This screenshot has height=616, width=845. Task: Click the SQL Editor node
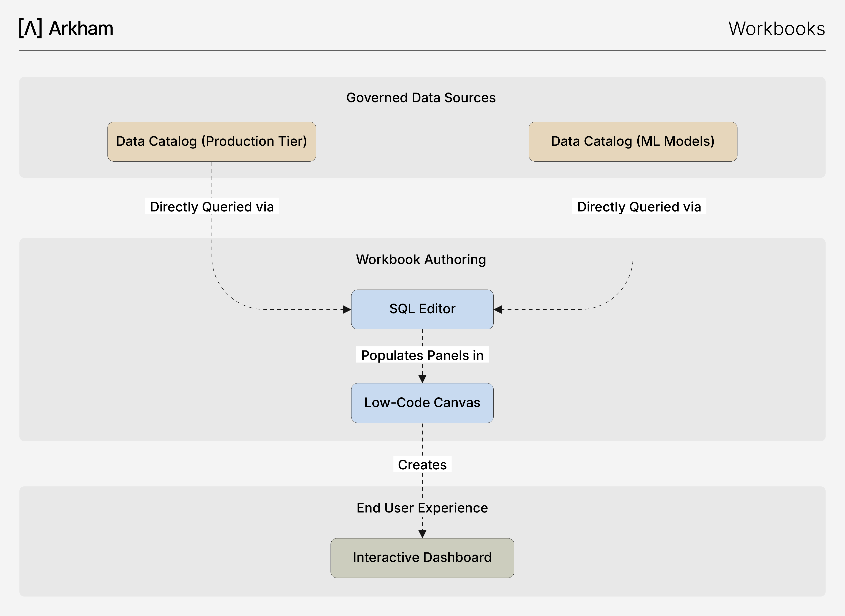[422, 309]
